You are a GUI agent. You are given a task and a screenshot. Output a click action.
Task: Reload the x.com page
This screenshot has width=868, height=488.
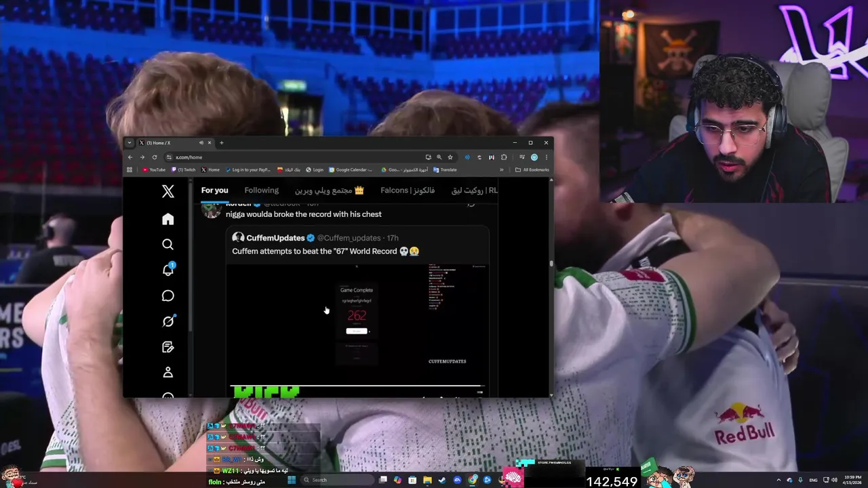click(x=155, y=157)
